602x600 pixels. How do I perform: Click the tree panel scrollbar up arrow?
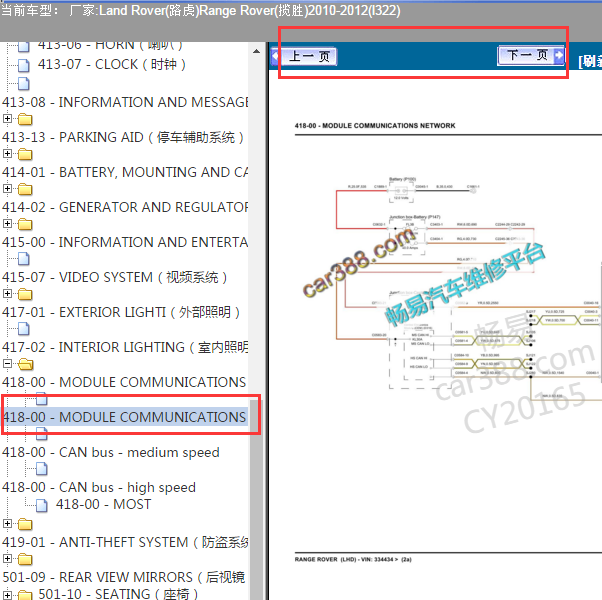pyautogui.click(x=256, y=51)
